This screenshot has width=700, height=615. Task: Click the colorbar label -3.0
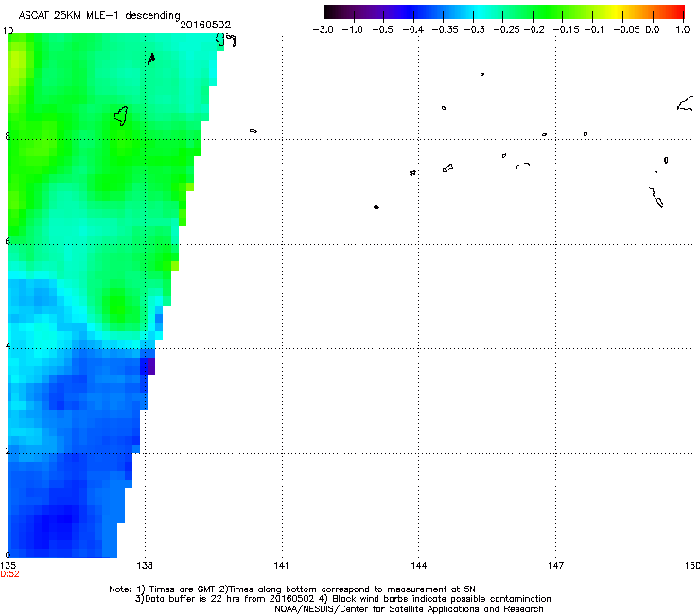pyautogui.click(x=323, y=30)
